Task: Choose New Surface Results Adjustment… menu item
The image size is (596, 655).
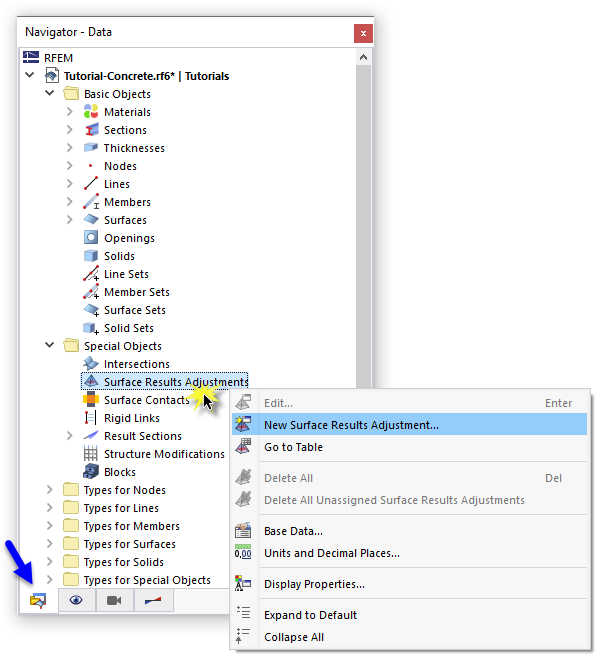Action: pos(409,424)
